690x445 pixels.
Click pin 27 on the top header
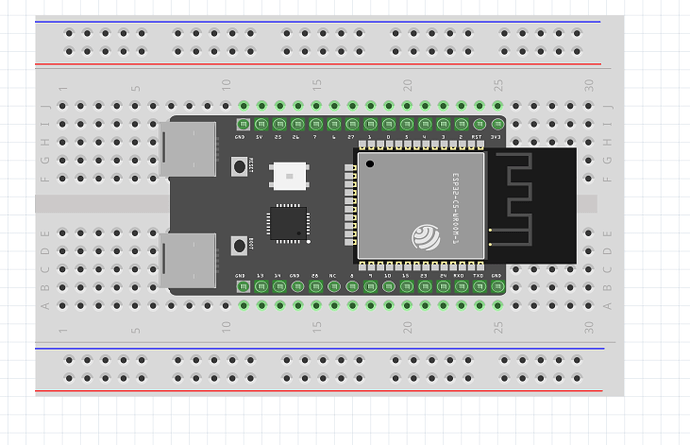click(x=352, y=125)
